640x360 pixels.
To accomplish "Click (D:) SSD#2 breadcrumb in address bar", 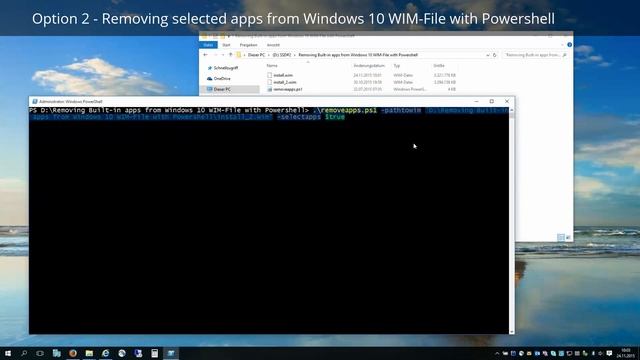I will click(282, 55).
